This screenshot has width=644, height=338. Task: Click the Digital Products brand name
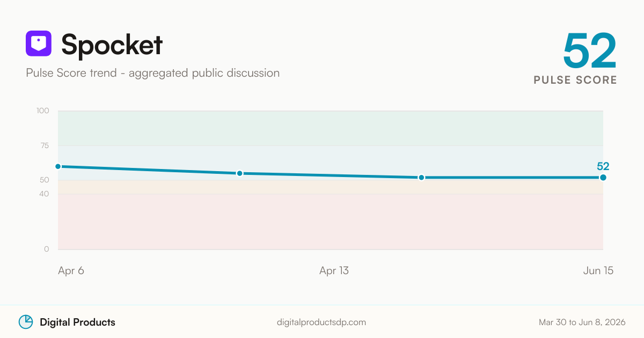click(77, 322)
